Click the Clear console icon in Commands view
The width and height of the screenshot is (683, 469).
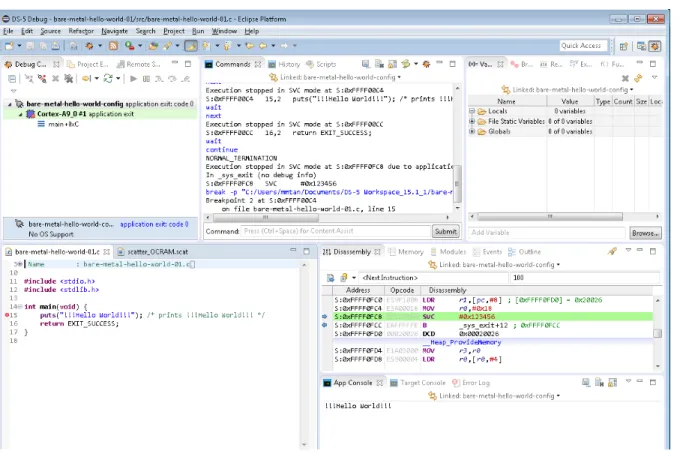click(x=379, y=64)
